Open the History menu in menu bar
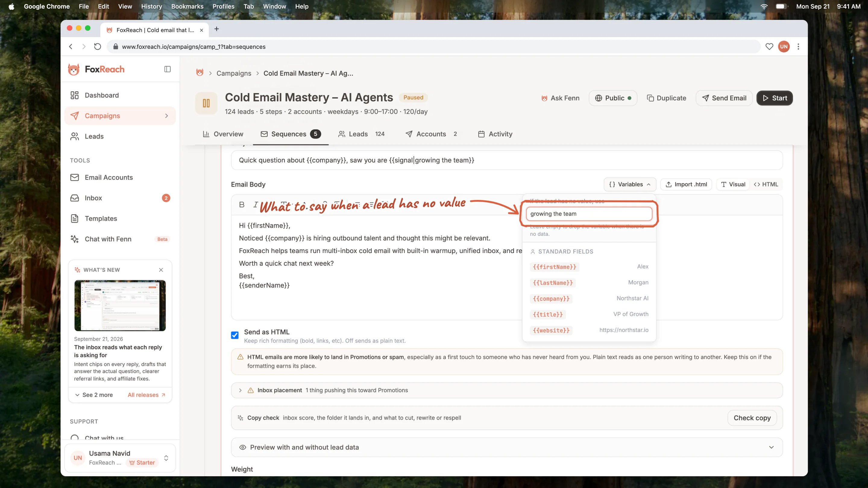Image resolution: width=868 pixels, height=488 pixels. (x=151, y=6)
